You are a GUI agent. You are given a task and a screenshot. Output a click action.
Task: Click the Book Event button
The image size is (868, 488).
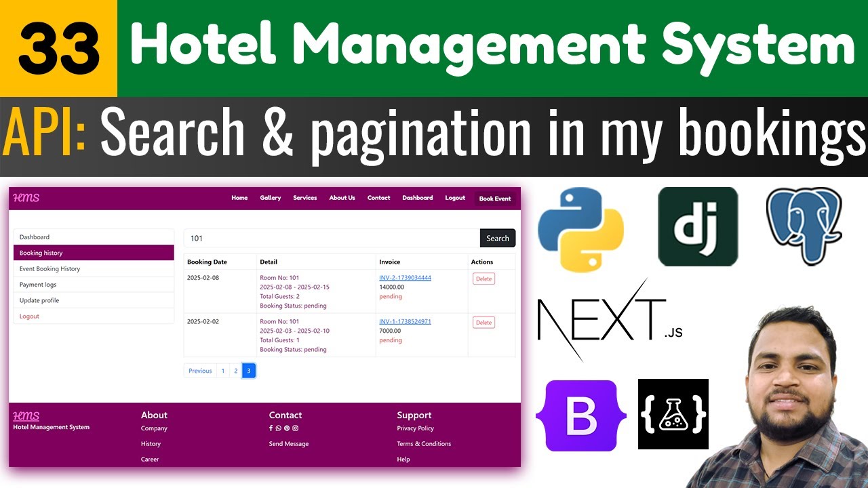(x=495, y=199)
